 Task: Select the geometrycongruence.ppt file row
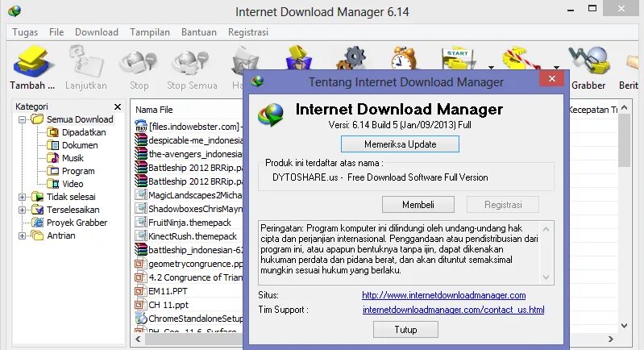click(188, 264)
